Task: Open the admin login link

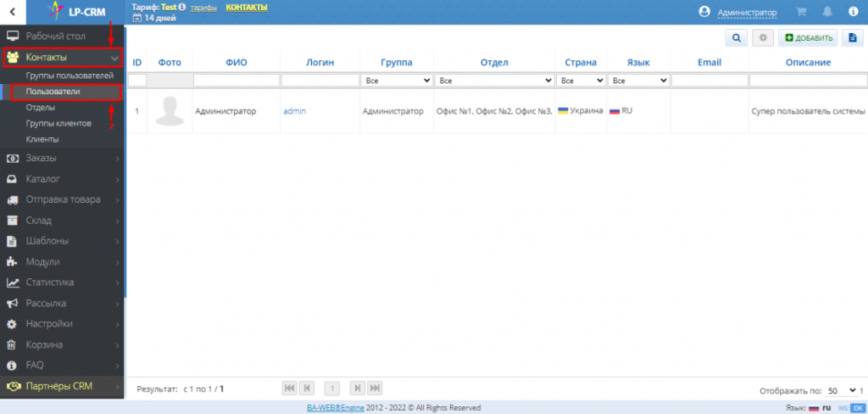Action: coord(294,111)
